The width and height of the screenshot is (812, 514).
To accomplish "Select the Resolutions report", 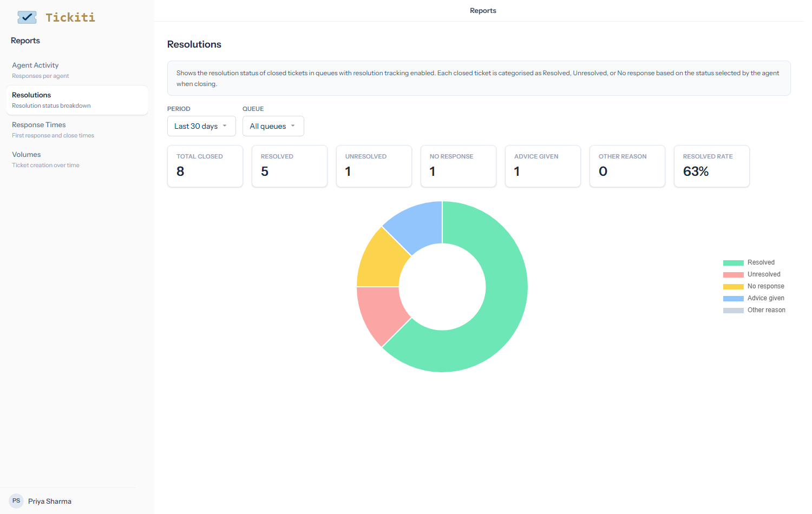I will coord(77,100).
